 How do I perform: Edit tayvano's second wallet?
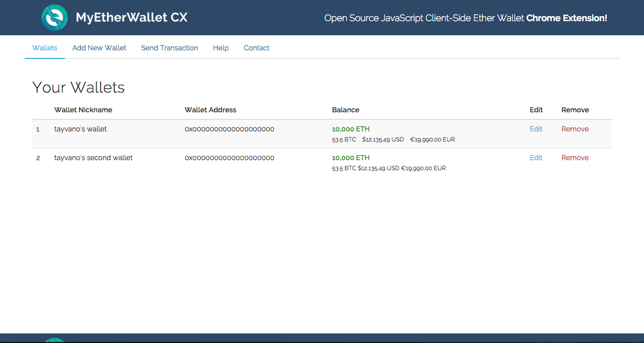pyautogui.click(x=536, y=158)
